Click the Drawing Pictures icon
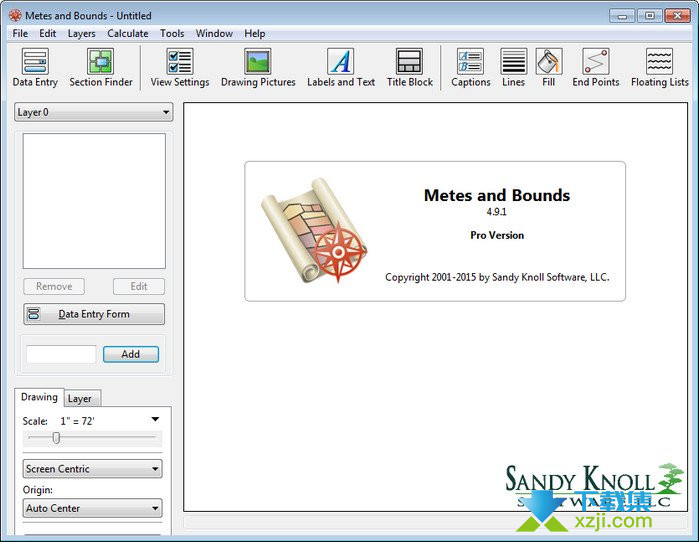The width and height of the screenshot is (699, 542). point(258,62)
